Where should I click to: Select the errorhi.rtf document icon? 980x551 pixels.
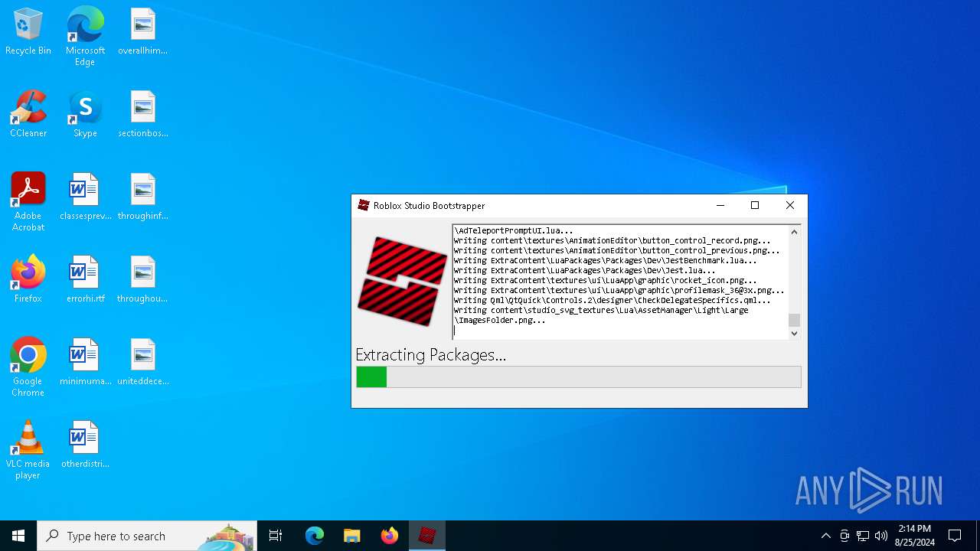pyautogui.click(x=85, y=279)
